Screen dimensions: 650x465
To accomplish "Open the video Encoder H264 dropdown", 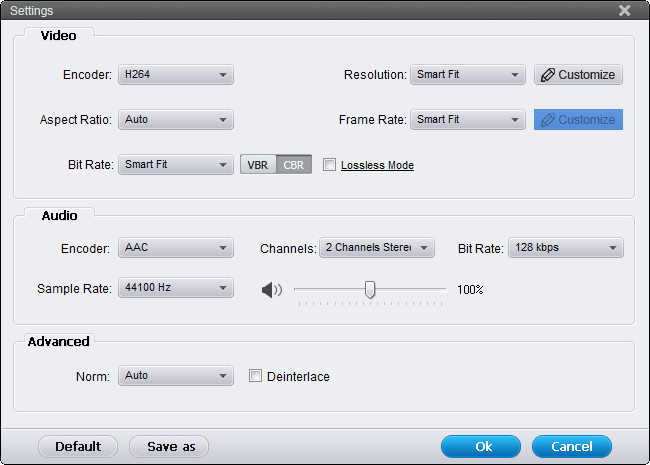I will point(176,75).
